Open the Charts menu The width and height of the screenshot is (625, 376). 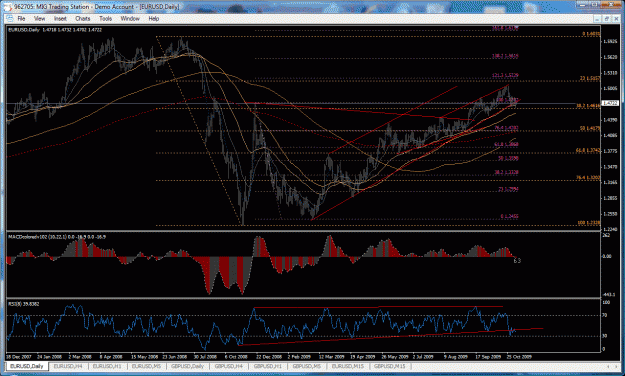(83, 18)
